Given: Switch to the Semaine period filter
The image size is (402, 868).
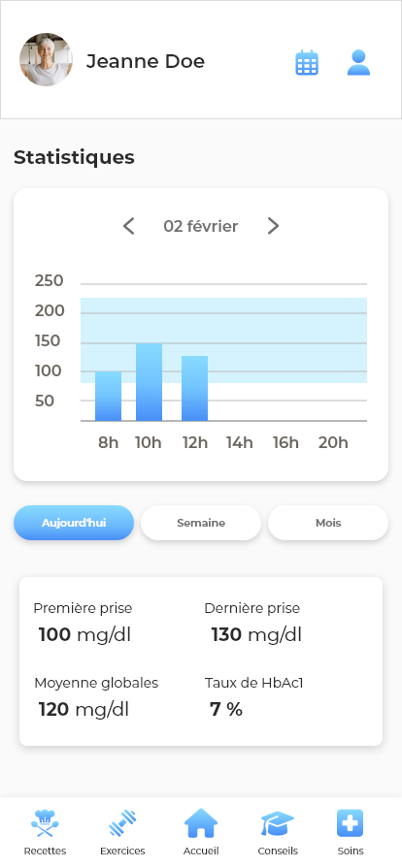Looking at the screenshot, I should coord(201,523).
